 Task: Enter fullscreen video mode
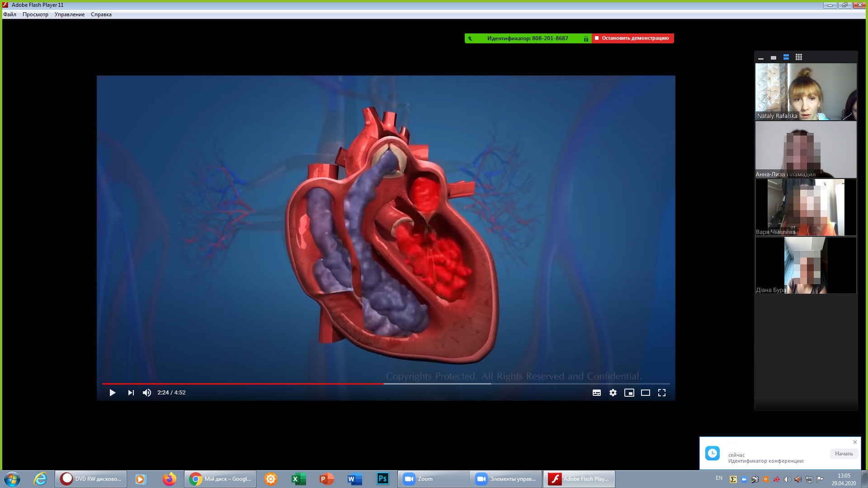662,393
